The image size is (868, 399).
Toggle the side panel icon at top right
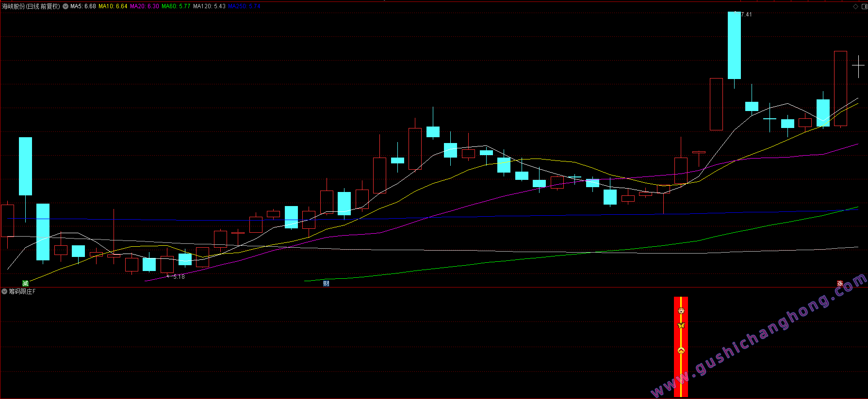pos(864,6)
